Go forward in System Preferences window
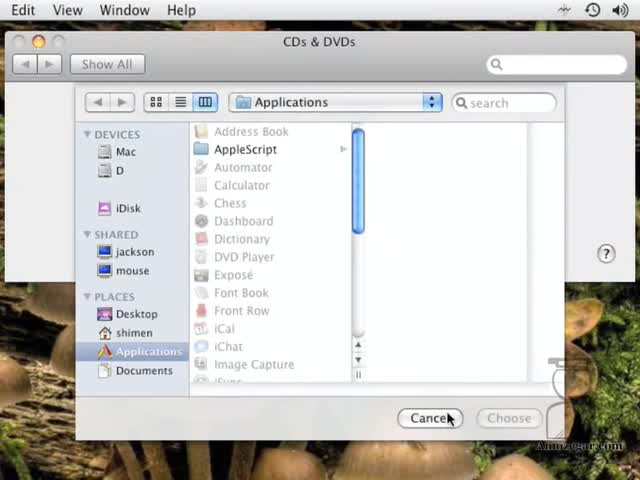Screen dimensions: 640x480 tap(49, 64)
